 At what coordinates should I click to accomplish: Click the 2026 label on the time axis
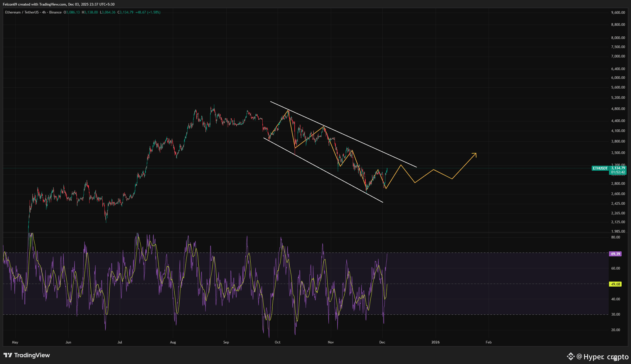tap(436, 342)
